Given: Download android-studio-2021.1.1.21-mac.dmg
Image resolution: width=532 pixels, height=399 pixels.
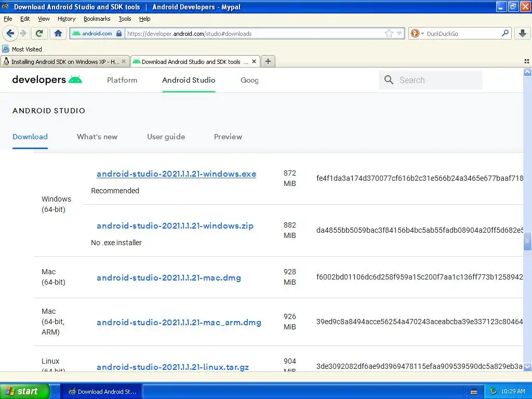Looking at the screenshot, I should click(x=169, y=277).
